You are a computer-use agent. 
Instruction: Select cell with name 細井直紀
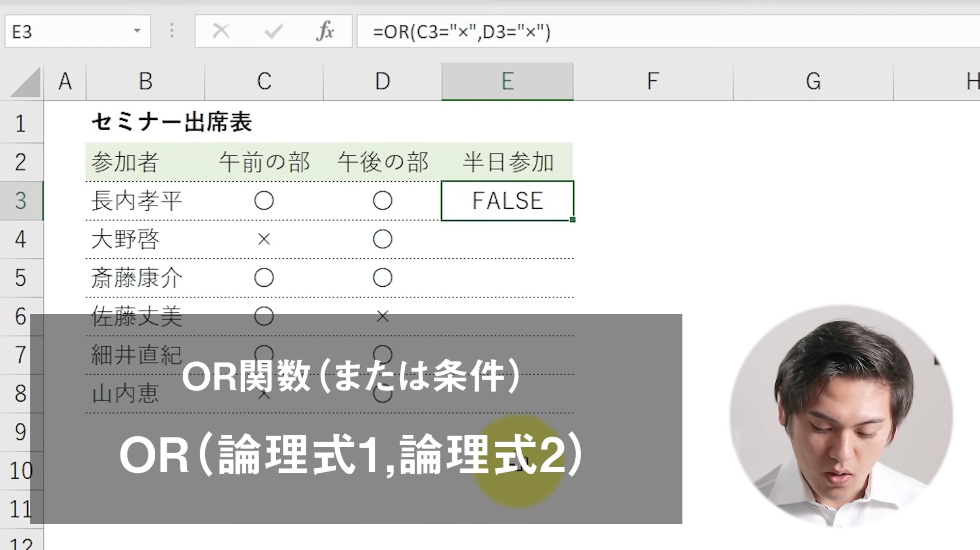145,355
